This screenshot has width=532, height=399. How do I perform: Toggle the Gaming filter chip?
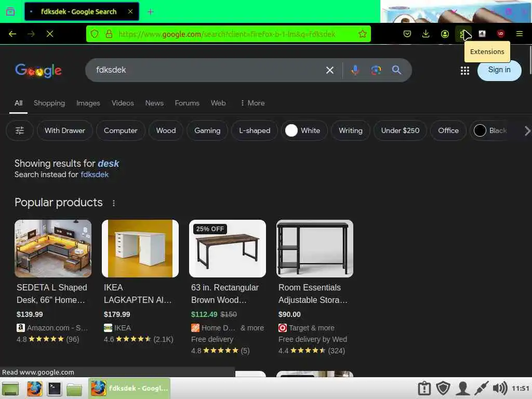click(207, 130)
